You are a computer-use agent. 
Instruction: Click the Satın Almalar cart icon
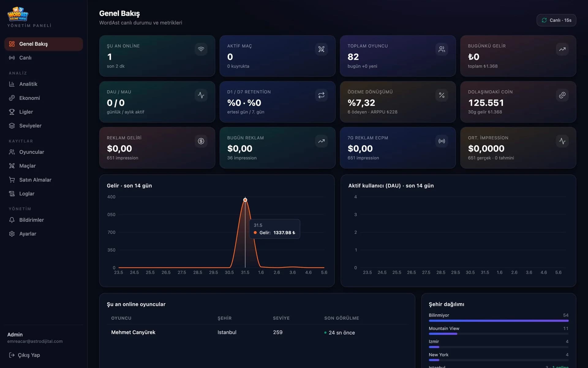(x=12, y=180)
